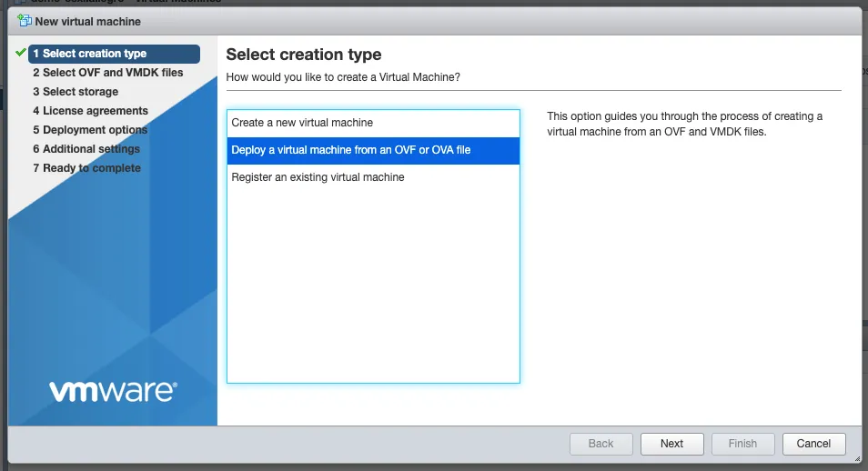Select Deploy a virtual machine from OVF or OVA
Viewport: 868px width, 471px height.
coord(351,150)
